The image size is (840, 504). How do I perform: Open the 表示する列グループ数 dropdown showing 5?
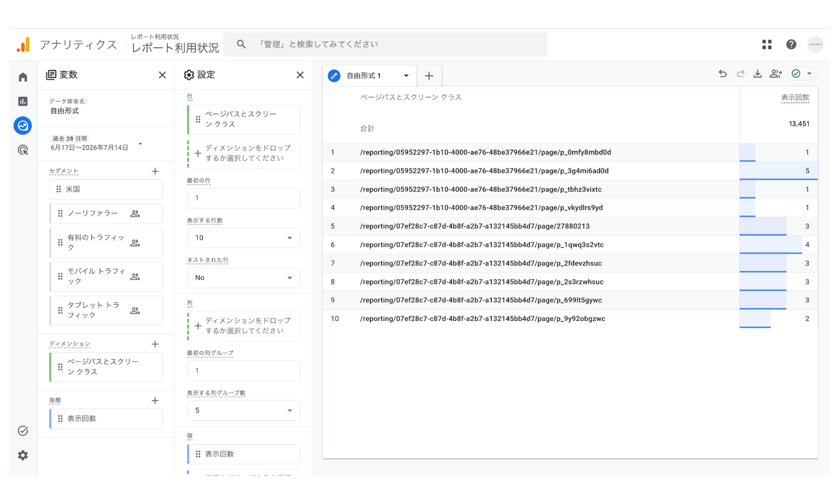point(244,410)
